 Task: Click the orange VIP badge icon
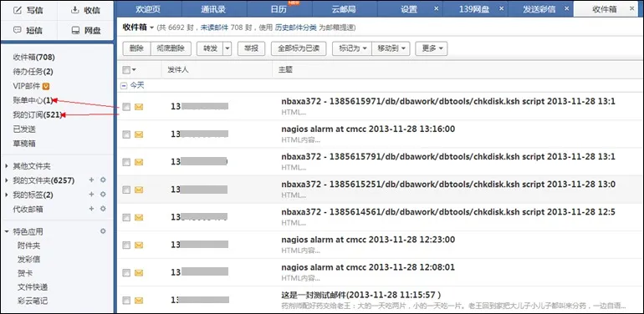click(x=46, y=86)
